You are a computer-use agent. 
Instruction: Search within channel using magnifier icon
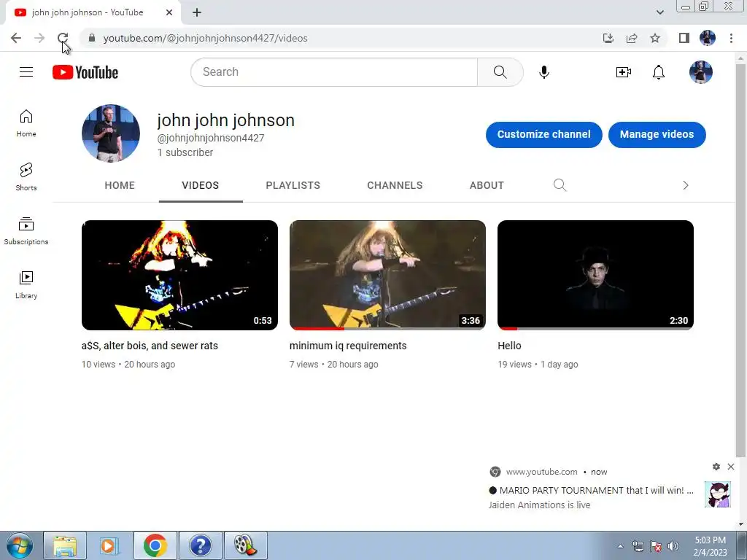(x=560, y=185)
